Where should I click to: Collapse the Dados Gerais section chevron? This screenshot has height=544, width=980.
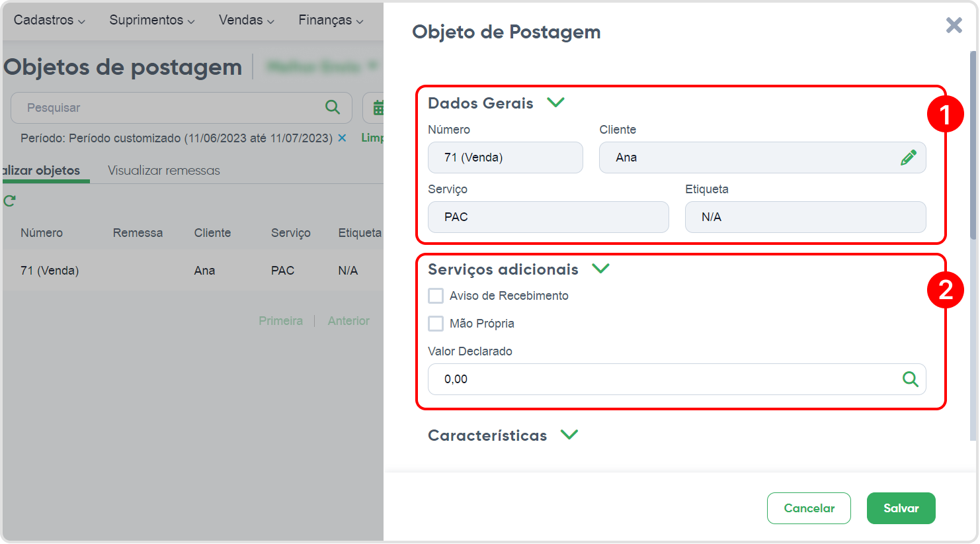[x=555, y=103]
